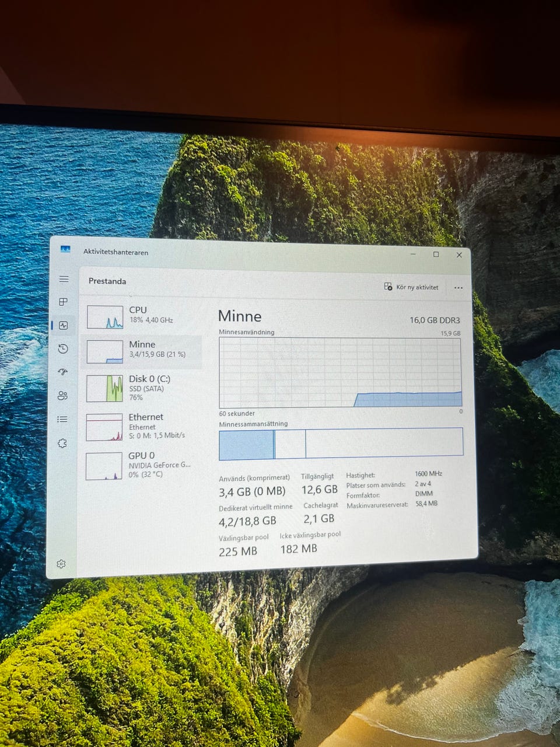The height and width of the screenshot is (747, 560).
Task: Open the App history page icon
Action: [63, 348]
